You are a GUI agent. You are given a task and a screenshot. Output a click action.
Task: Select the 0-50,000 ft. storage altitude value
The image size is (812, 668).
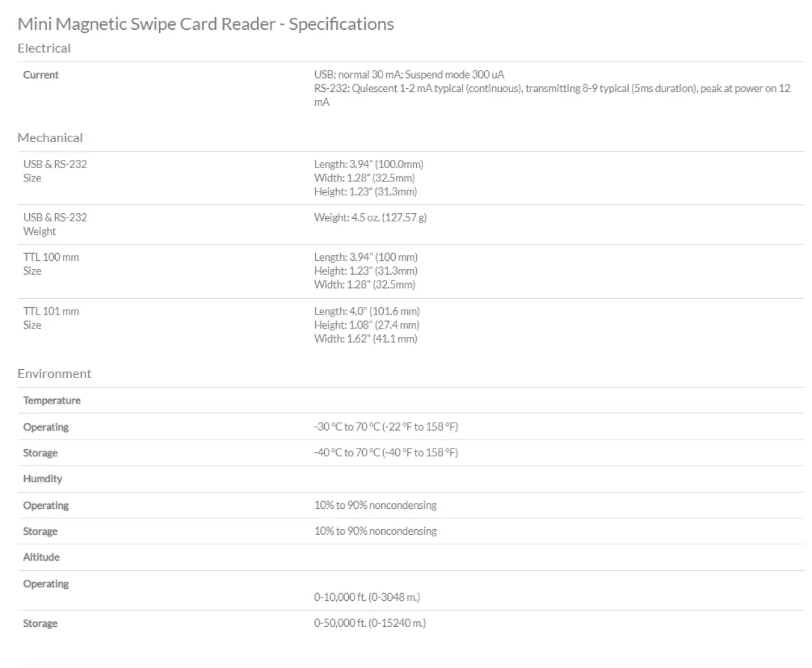(370, 623)
